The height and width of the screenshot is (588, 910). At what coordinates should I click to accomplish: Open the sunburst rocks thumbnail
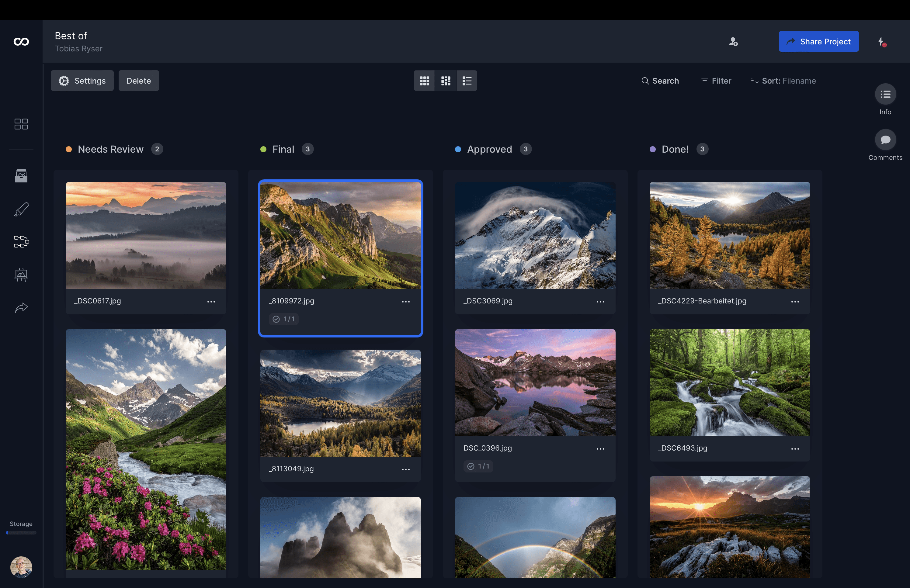click(730, 527)
